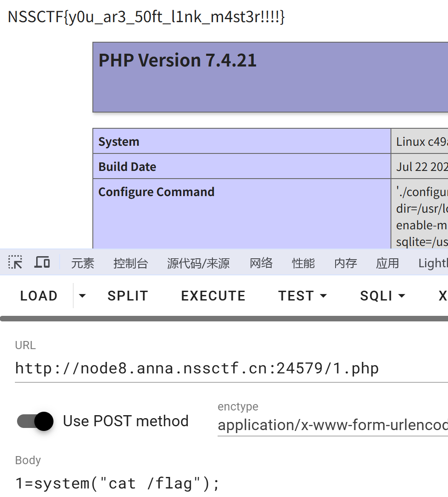The image size is (448, 497).
Task: Open the TEST dropdown menu
Action: pyautogui.click(x=302, y=296)
